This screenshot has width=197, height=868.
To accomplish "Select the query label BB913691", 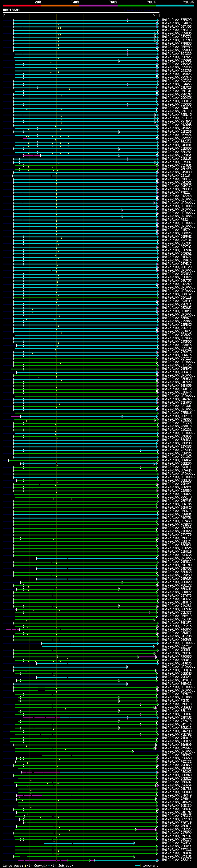I will (x=11, y=10).
